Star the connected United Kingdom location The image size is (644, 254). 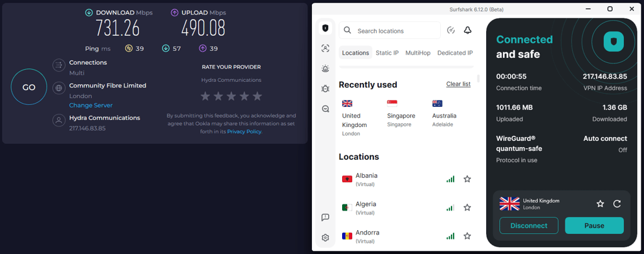601,204
